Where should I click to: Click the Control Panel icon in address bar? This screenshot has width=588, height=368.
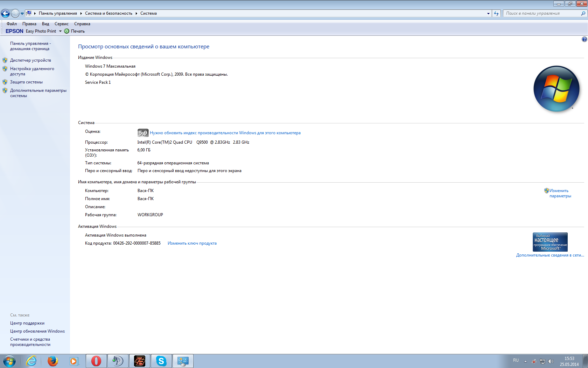click(29, 13)
